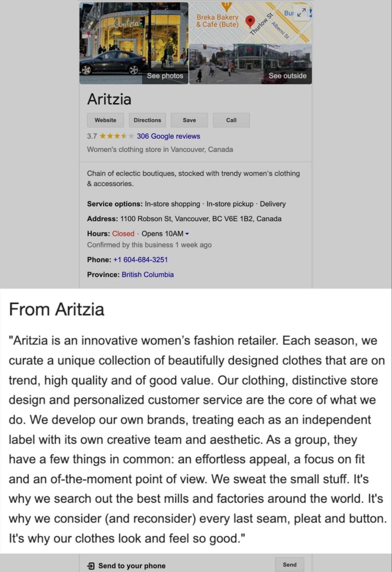The width and height of the screenshot is (392, 572).
Task: Open the 306 Google reviews link
Action: click(168, 136)
